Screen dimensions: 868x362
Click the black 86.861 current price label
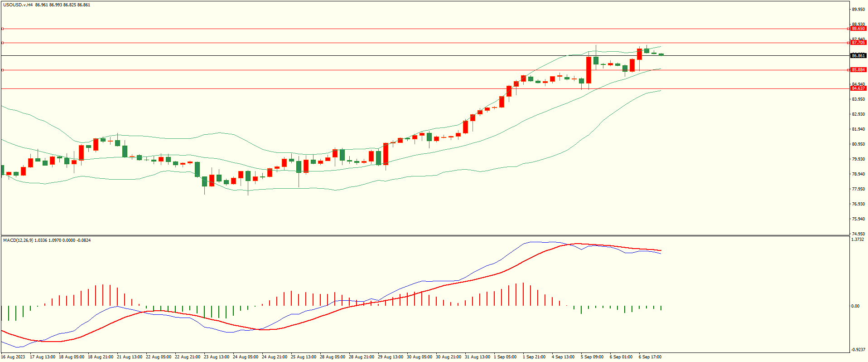pos(858,55)
